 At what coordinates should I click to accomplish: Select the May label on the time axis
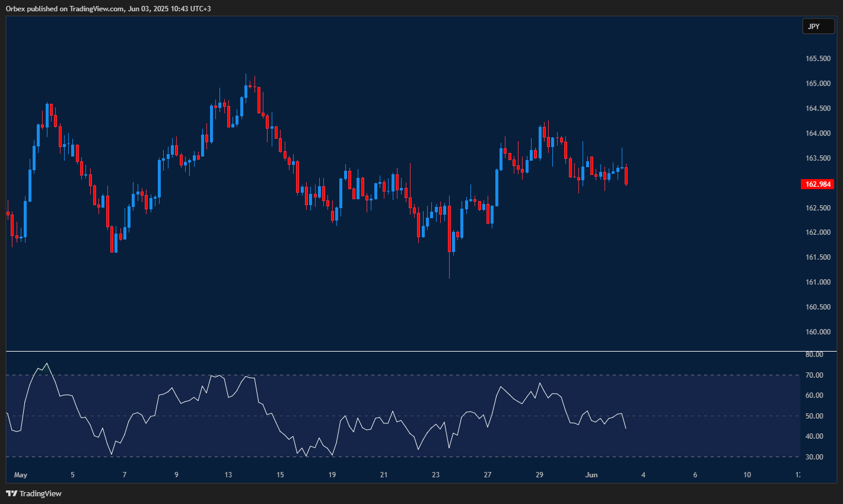pyautogui.click(x=21, y=474)
